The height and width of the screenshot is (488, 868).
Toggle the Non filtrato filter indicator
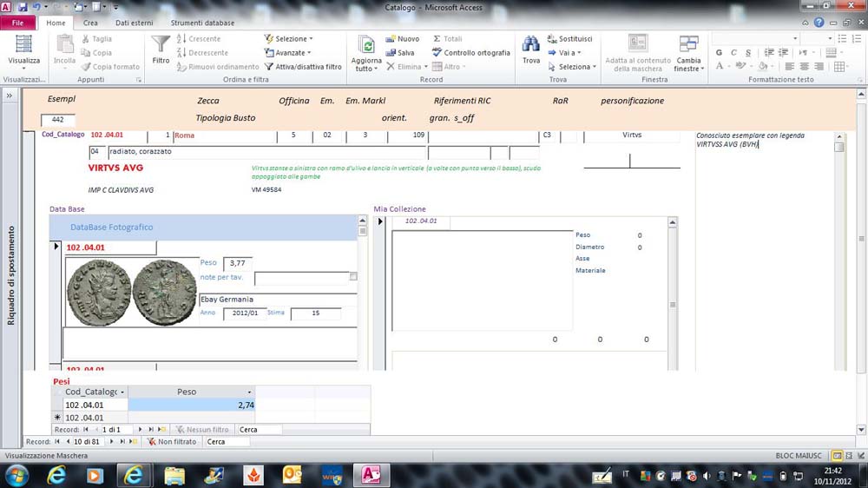(x=170, y=442)
